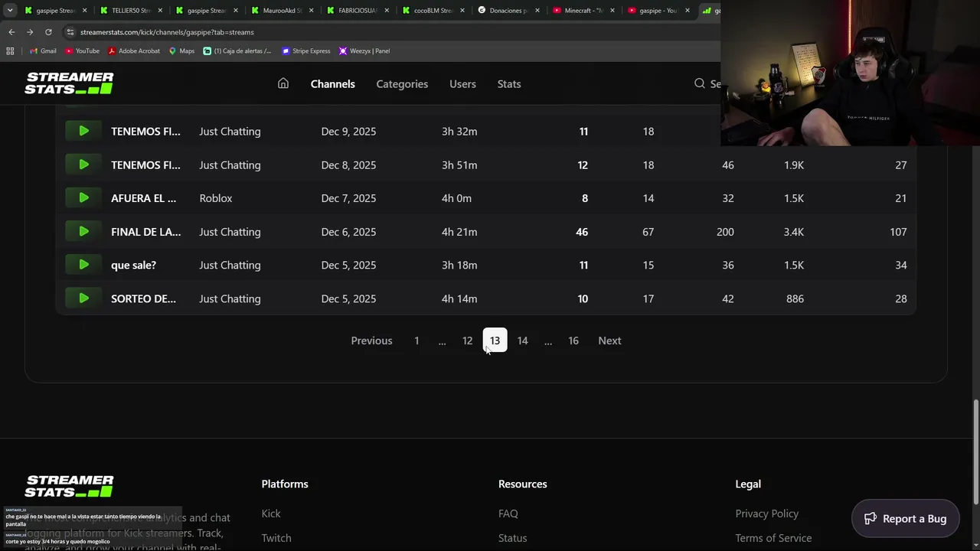Screen dimensions: 980x551
Task: Go to page 14 of streams
Action: [x=522, y=341]
